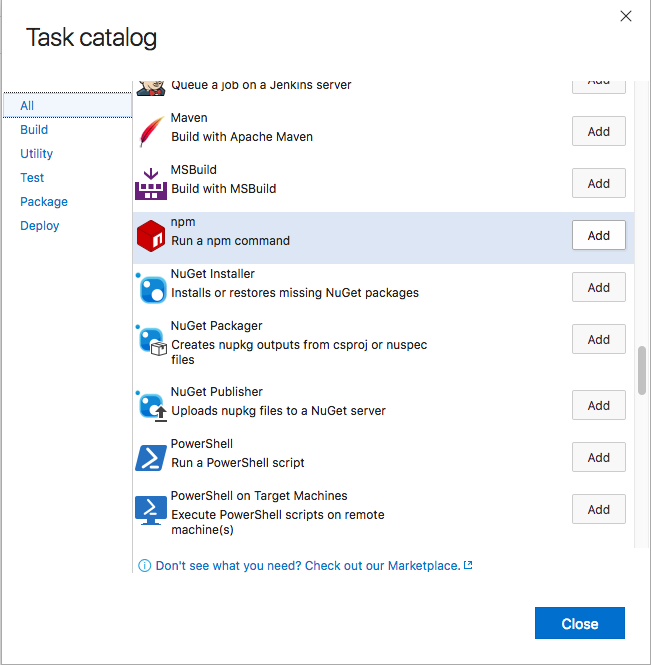Add the MSBuild task
The height and width of the screenshot is (665, 651).
coord(598,184)
